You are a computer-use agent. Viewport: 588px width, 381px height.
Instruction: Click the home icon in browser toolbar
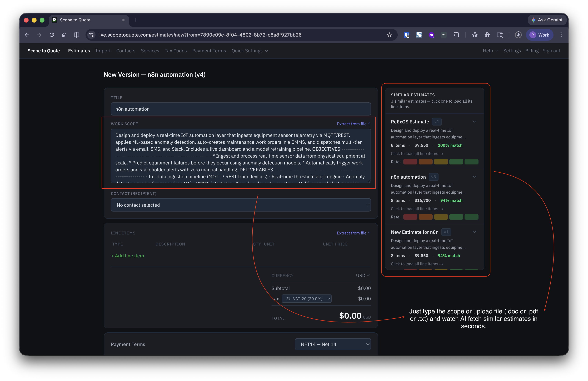coord(64,35)
